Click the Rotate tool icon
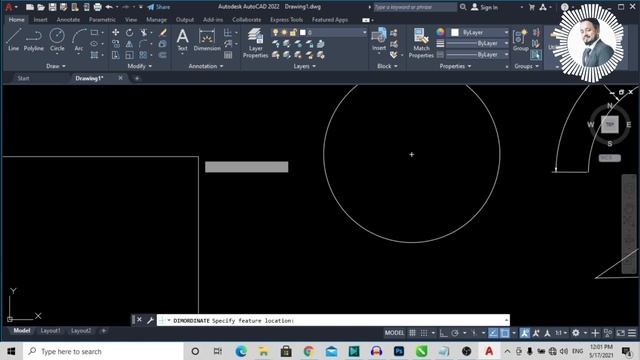 coord(129,32)
